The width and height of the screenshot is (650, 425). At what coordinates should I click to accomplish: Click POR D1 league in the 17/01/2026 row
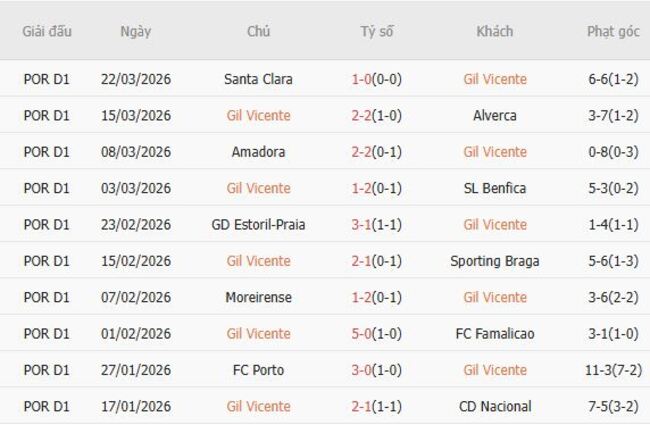(47, 406)
